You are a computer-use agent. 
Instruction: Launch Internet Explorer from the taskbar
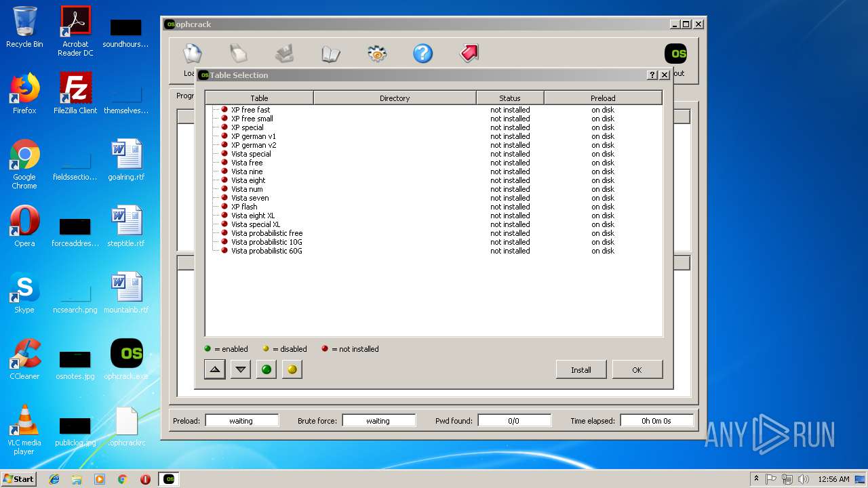pos(54,479)
